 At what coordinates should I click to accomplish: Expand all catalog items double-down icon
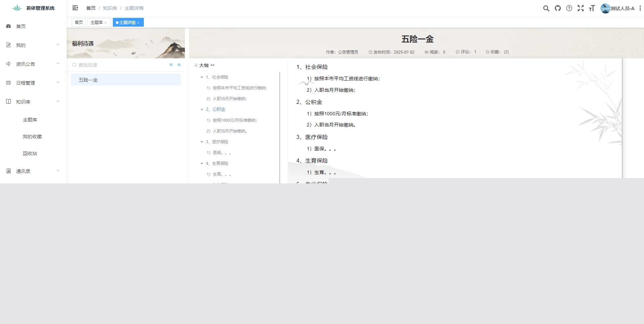coord(171,65)
